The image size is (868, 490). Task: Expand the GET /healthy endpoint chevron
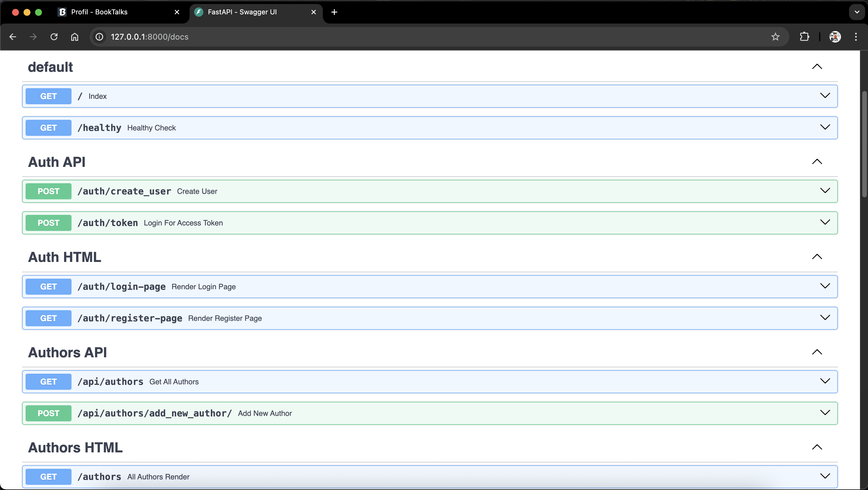point(825,128)
